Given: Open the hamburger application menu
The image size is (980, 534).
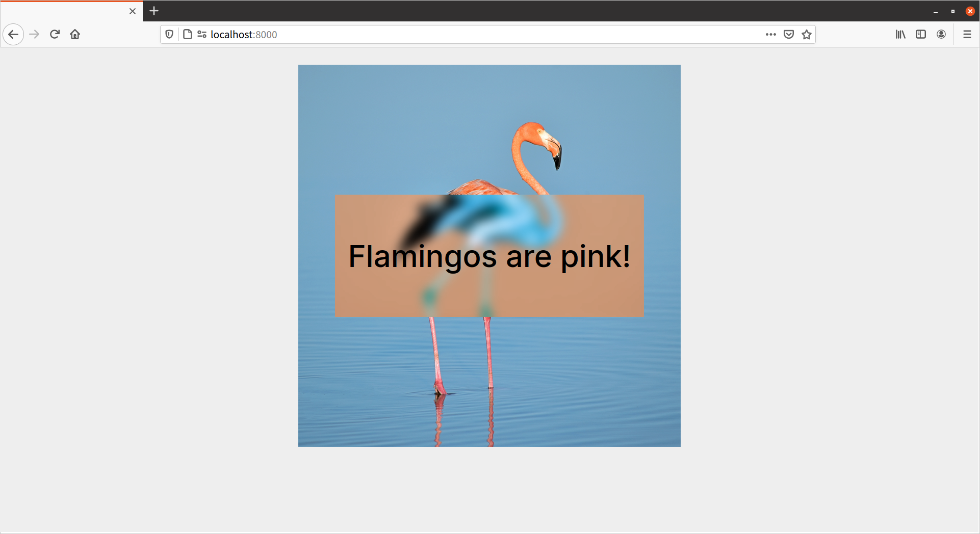Looking at the screenshot, I should (x=967, y=35).
